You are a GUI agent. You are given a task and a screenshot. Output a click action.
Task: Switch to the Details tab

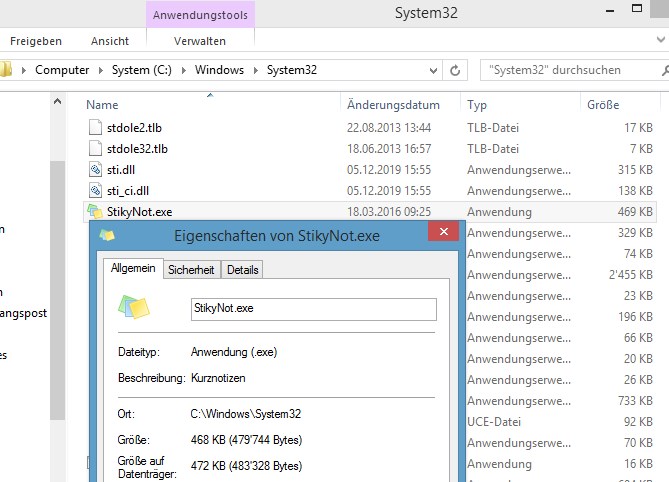point(242,270)
